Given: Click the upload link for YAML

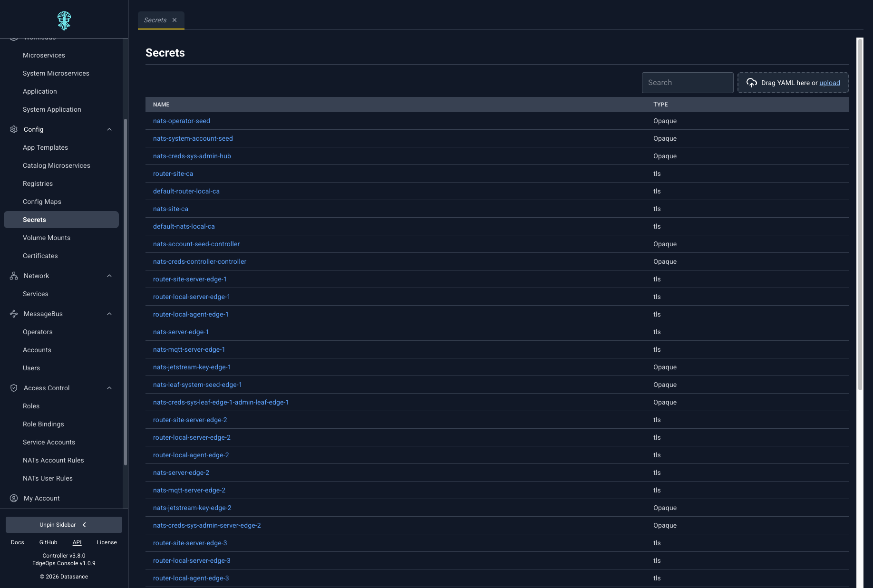Looking at the screenshot, I should (x=829, y=83).
